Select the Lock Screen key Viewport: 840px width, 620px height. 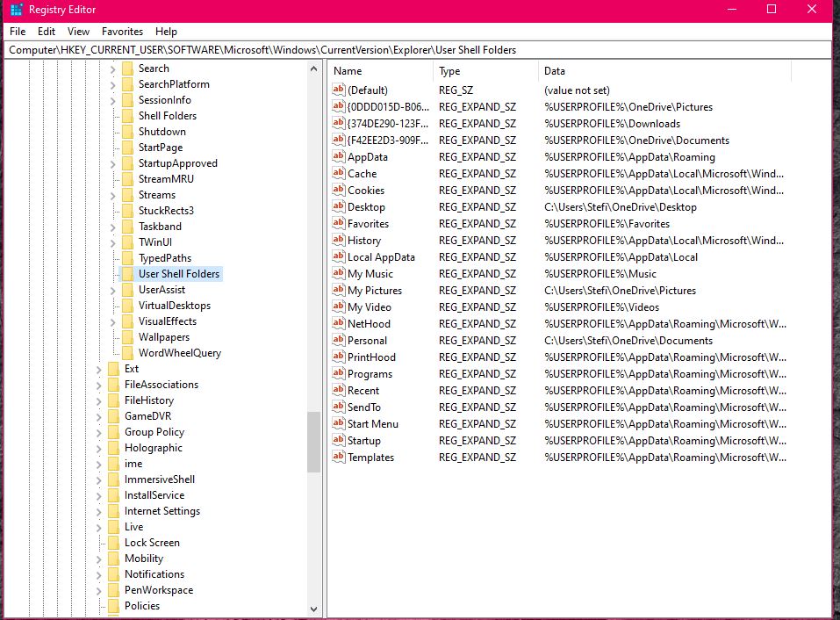[x=152, y=543]
